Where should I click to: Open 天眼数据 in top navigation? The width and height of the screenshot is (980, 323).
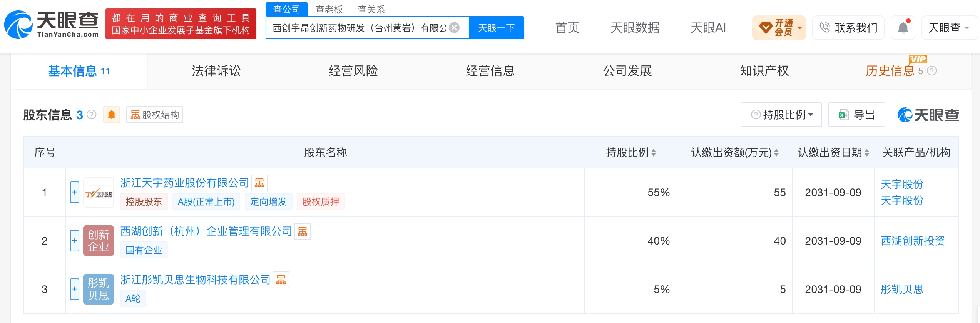(x=635, y=28)
